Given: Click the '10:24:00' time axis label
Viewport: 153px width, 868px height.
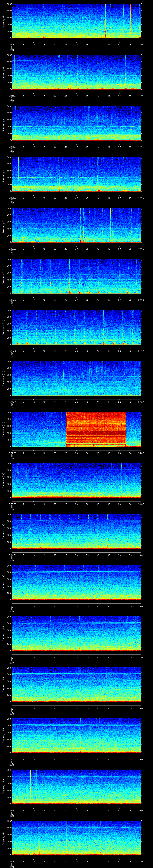Looking at the screenshot, I should 12,555.
